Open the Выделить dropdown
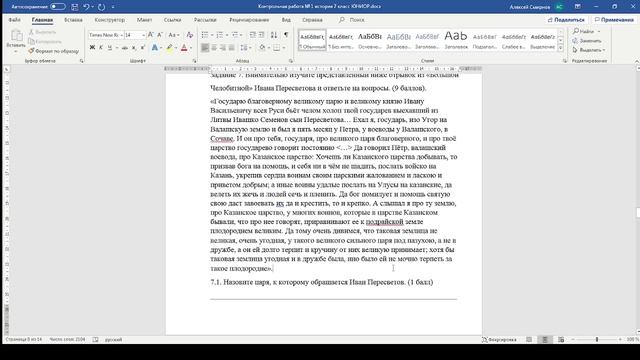This screenshot has height=360, width=640. point(589,50)
